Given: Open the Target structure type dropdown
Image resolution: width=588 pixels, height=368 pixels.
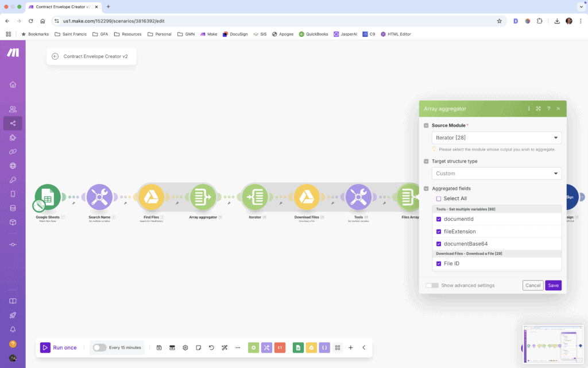Looking at the screenshot, I should (x=497, y=174).
